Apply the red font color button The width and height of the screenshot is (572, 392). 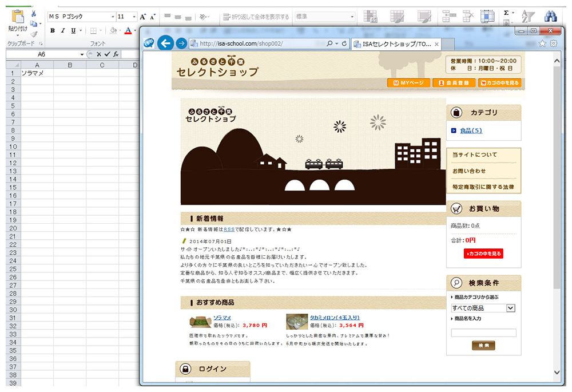click(x=128, y=31)
